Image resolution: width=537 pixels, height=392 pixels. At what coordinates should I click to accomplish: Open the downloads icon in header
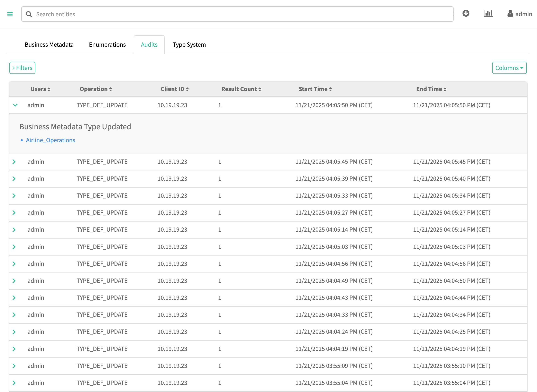coord(466,14)
